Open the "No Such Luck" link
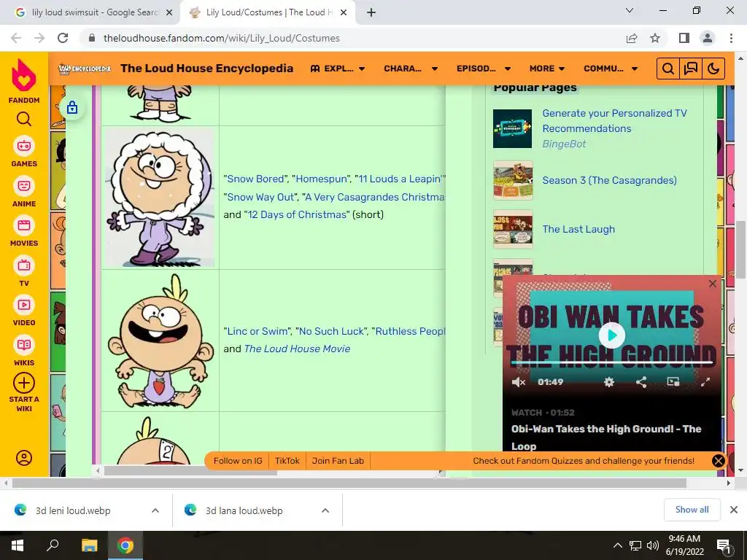This screenshot has width=747, height=560. tap(332, 332)
